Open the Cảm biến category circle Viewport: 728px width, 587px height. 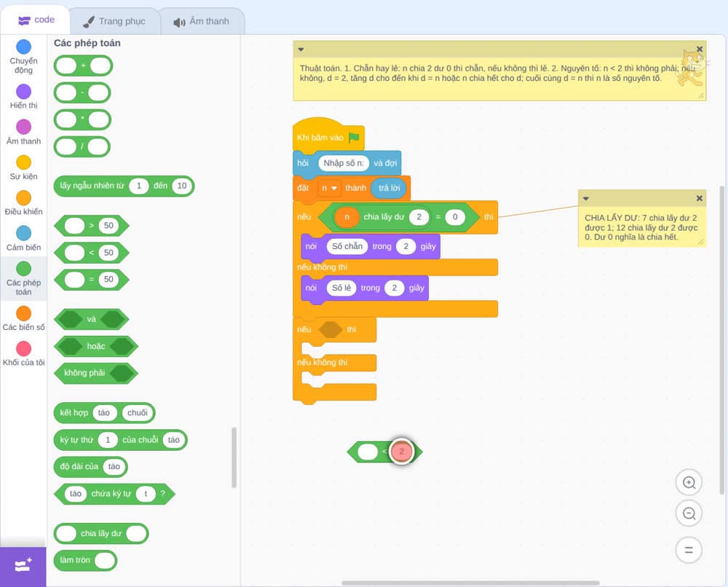[x=24, y=233]
